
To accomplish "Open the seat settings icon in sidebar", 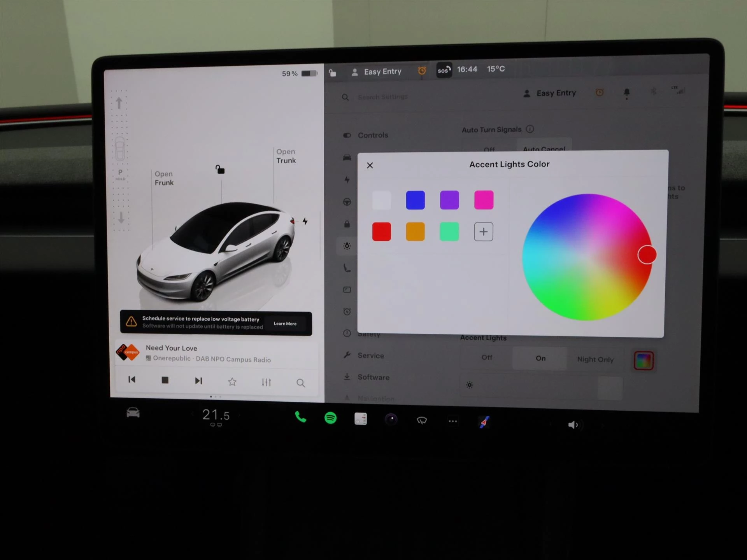I will coord(347,268).
